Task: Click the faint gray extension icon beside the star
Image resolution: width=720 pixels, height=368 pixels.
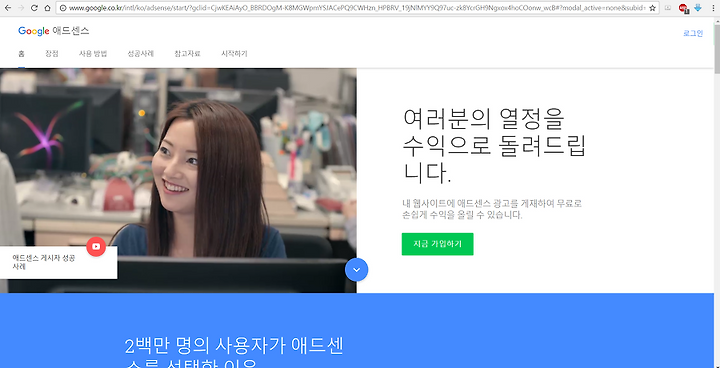Action: [668, 8]
